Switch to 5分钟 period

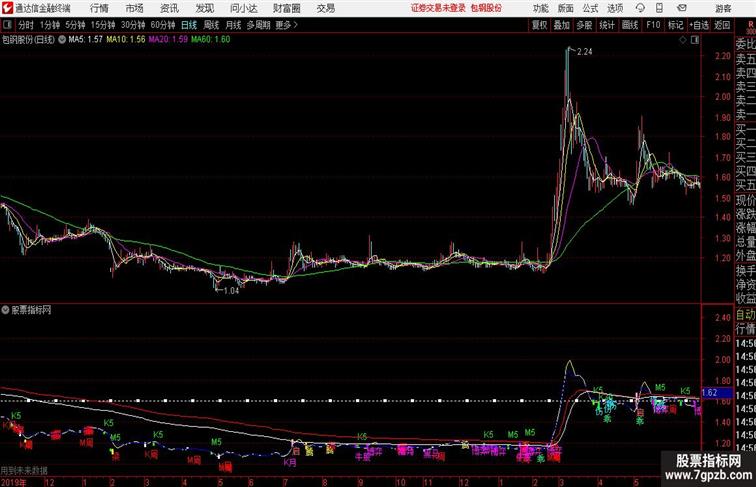(x=75, y=25)
